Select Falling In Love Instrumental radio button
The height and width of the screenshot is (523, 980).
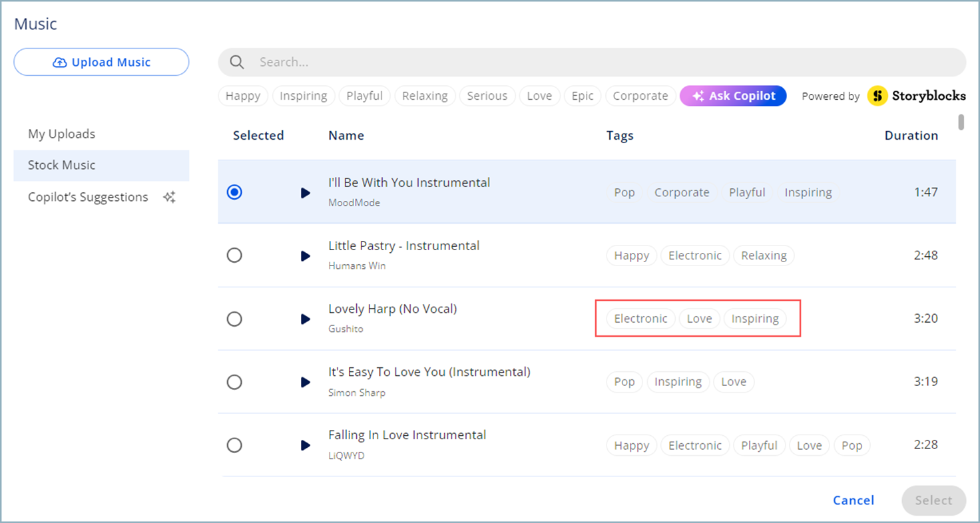click(x=234, y=445)
